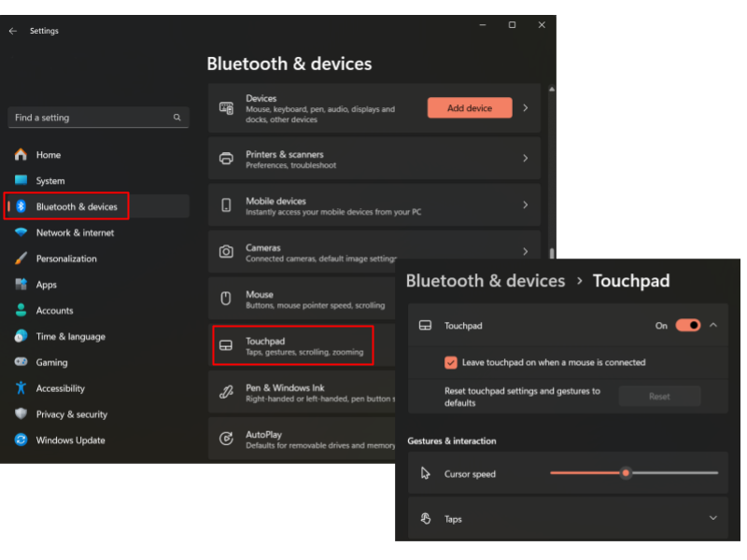Screen dimensions: 747x560
Task: Click the System monitor icon
Action: 21,180
